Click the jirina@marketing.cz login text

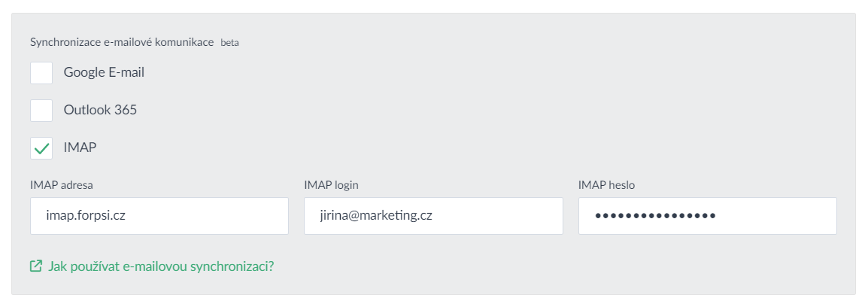pos(375,216)
